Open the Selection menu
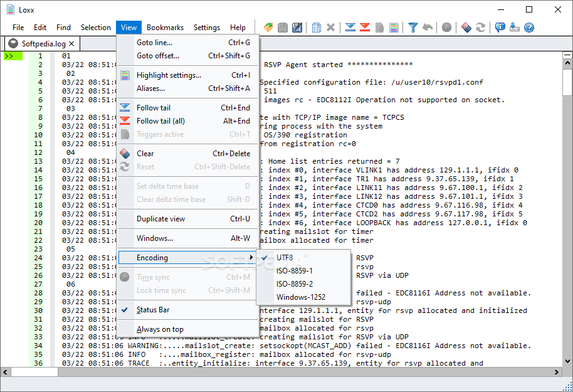The width and height of the screenshot is (573, 392). (x=96, y=28)
